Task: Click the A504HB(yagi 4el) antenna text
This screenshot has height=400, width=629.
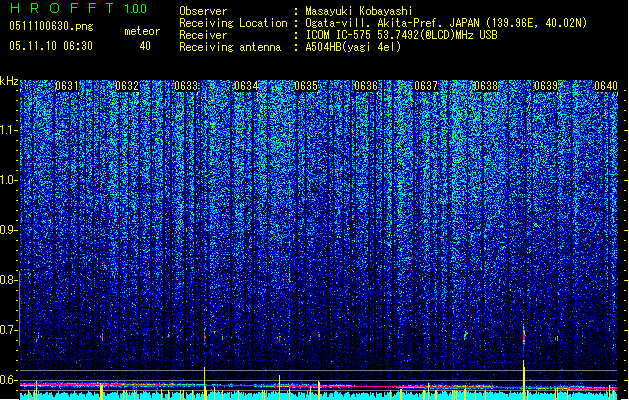Action: [353, 47]
